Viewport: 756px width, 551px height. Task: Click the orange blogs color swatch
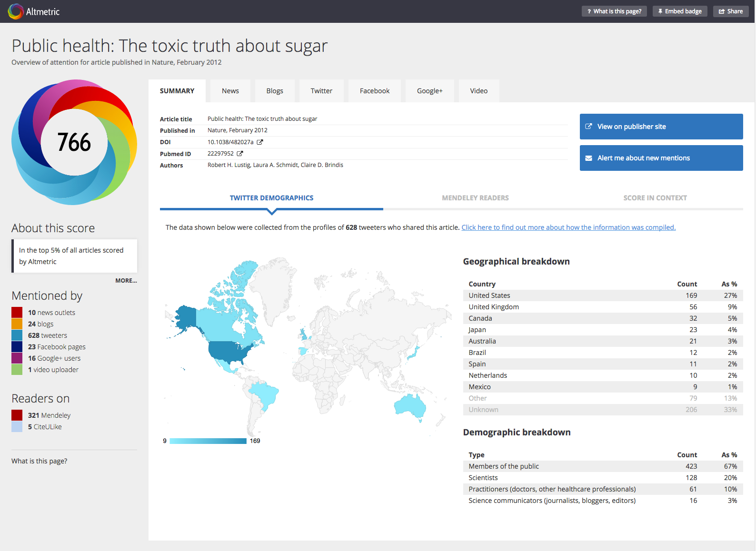[x=17, y=324]
